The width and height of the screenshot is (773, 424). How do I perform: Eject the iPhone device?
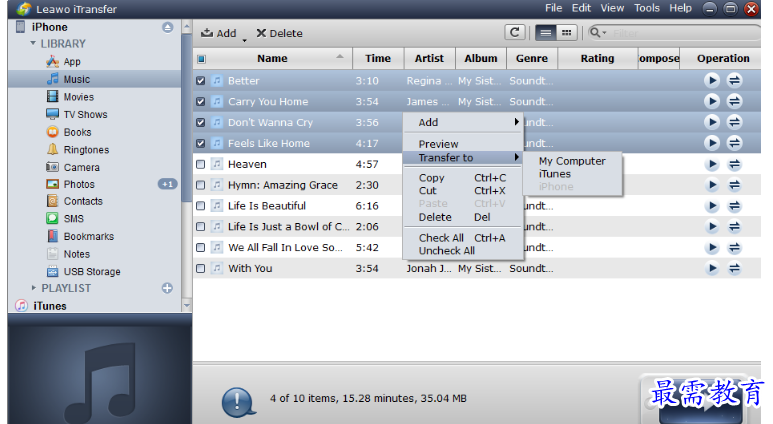pos(168,28)
